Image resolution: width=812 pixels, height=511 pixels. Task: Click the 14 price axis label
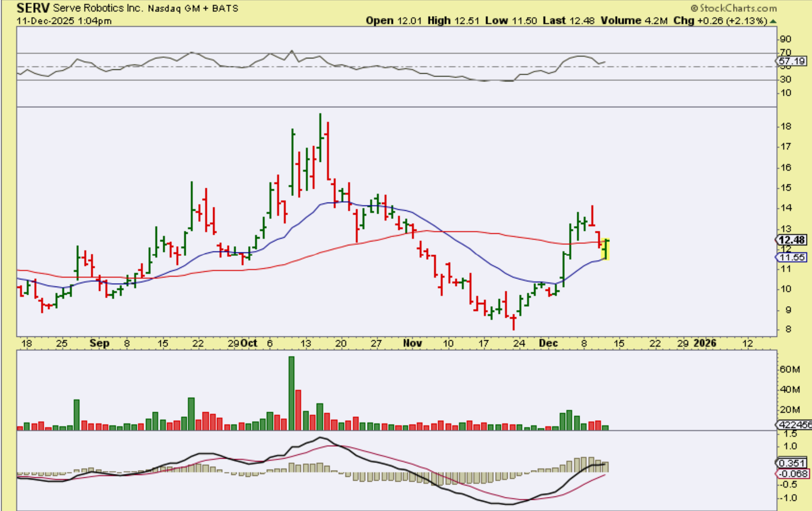tap(786, 208)
